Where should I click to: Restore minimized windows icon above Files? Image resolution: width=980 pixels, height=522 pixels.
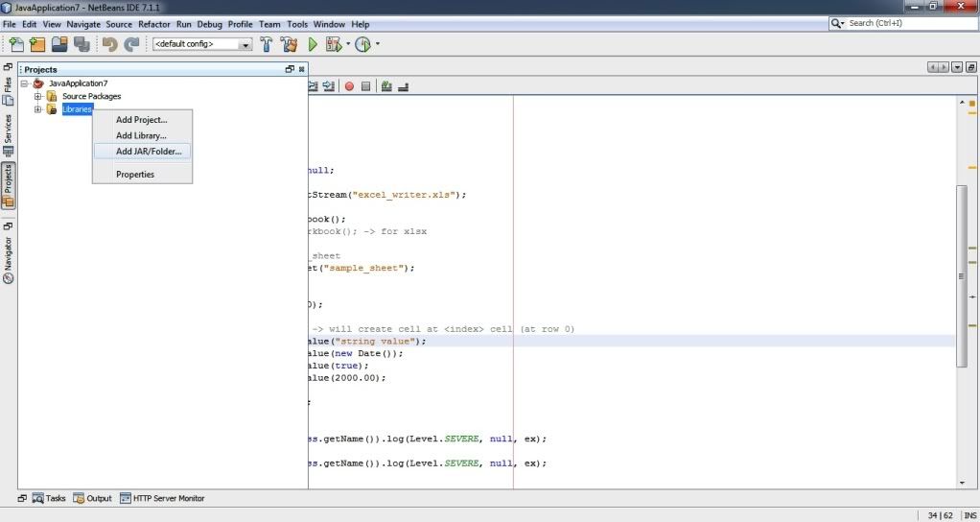(8, 67)
